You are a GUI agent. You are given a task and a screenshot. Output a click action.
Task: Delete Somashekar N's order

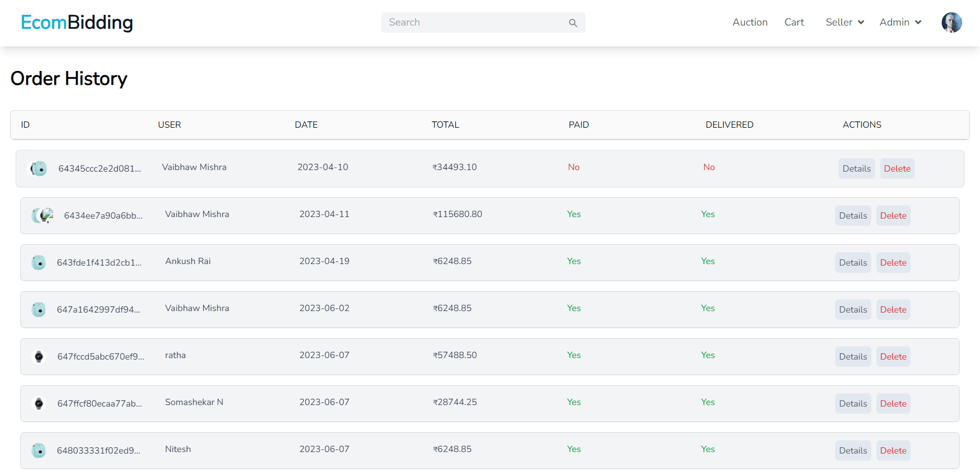[893, 404]
